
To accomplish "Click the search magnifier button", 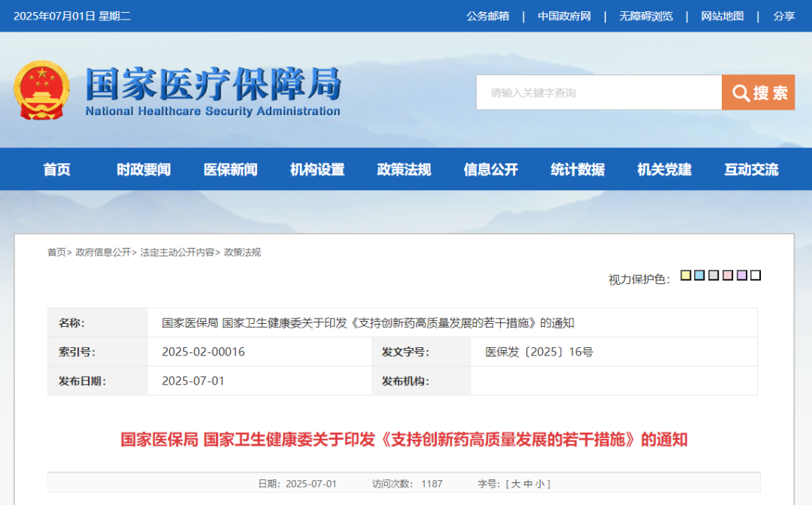I will coord(758,92).
